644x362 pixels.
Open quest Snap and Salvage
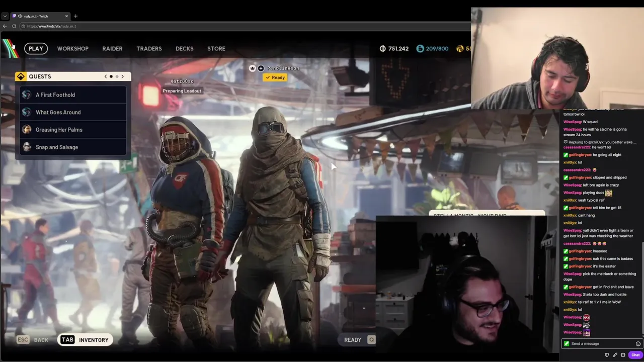73,147
